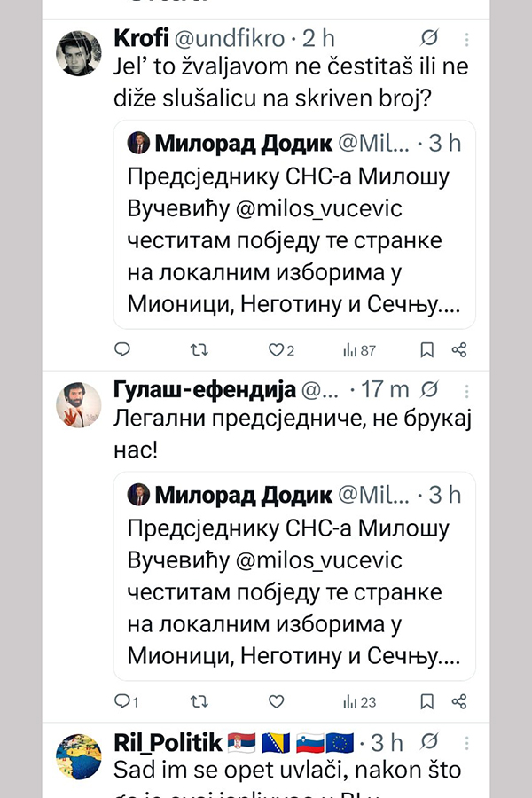
Task: Open more options on Гулаш-ефендија's post
Action: tap(468, 389)
